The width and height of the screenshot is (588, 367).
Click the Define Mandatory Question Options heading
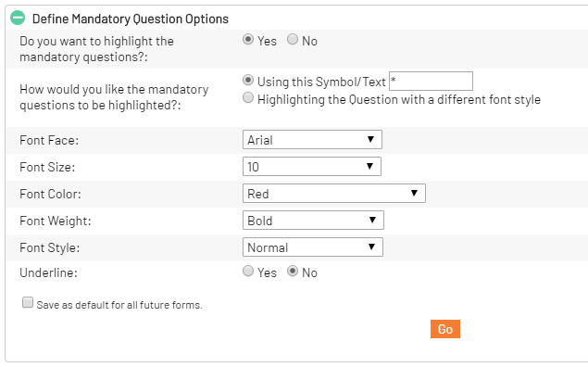click(131, 19)
